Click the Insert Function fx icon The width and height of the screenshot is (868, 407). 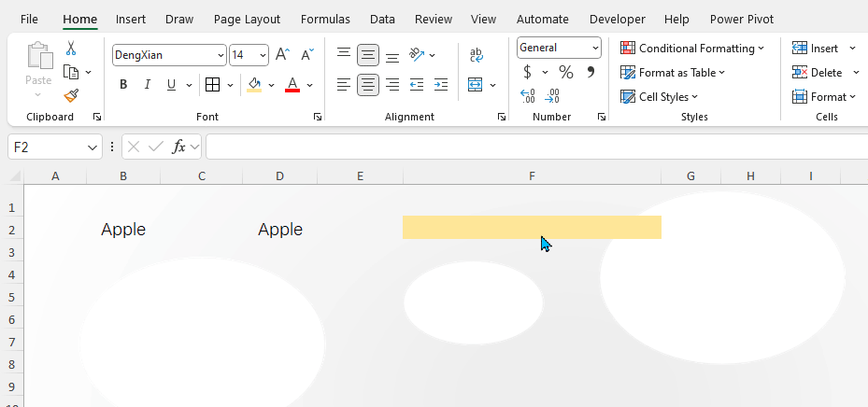click(x=178, y=147)
